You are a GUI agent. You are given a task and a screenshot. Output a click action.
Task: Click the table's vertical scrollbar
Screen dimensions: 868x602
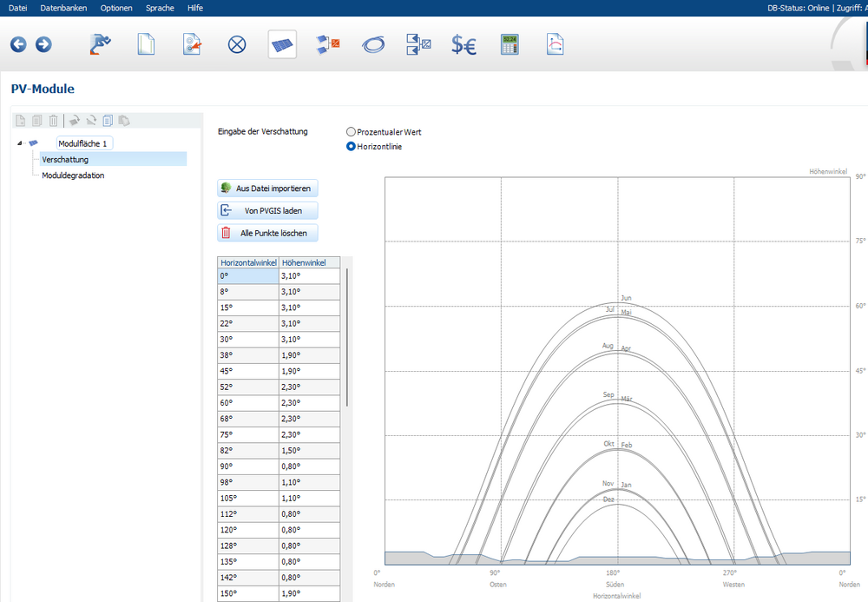[x=347, y=337]
